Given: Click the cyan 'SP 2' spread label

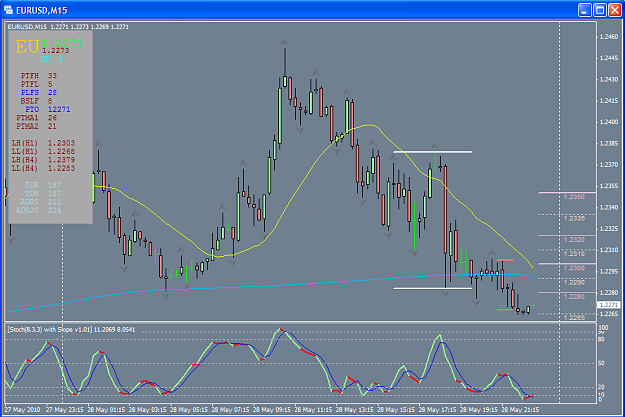Looking at the screenshot, I should click(x=52, y=59).
